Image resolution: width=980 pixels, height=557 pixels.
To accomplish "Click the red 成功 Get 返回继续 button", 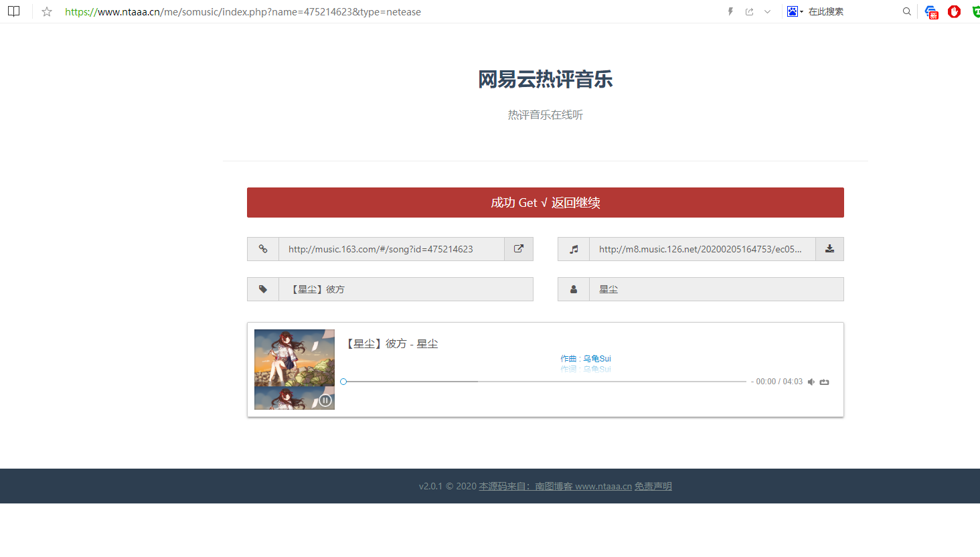I will pyautogui.click(x=545, y=202).
